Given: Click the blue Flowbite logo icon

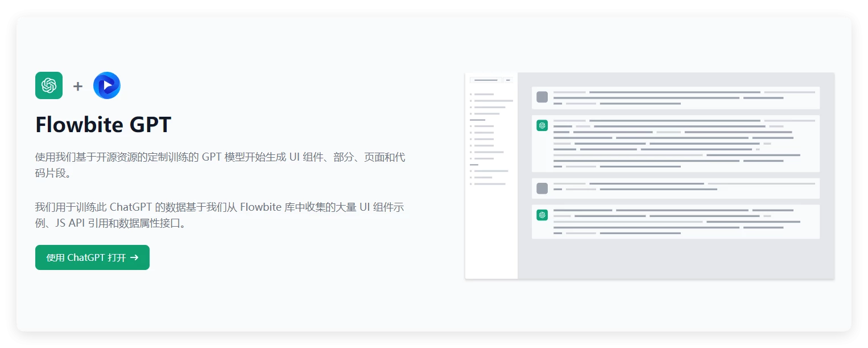Looking at the screenshot, I should click(x=107, y=85).
